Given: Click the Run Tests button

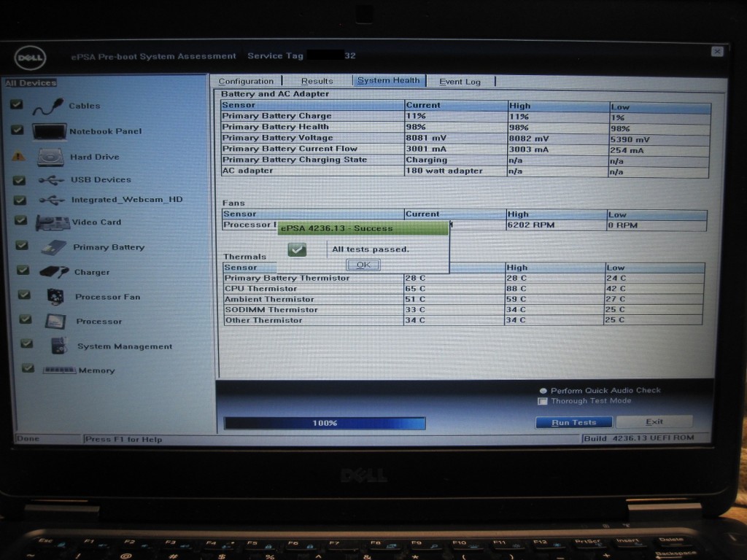Looking at the screenshot, I should [x=573, y=422].
